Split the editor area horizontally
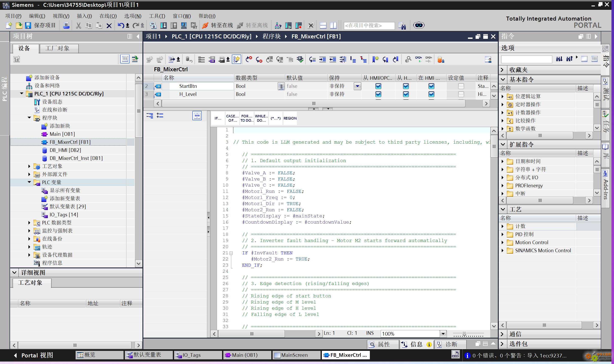614x364 pixels. [x=323, y=25]
